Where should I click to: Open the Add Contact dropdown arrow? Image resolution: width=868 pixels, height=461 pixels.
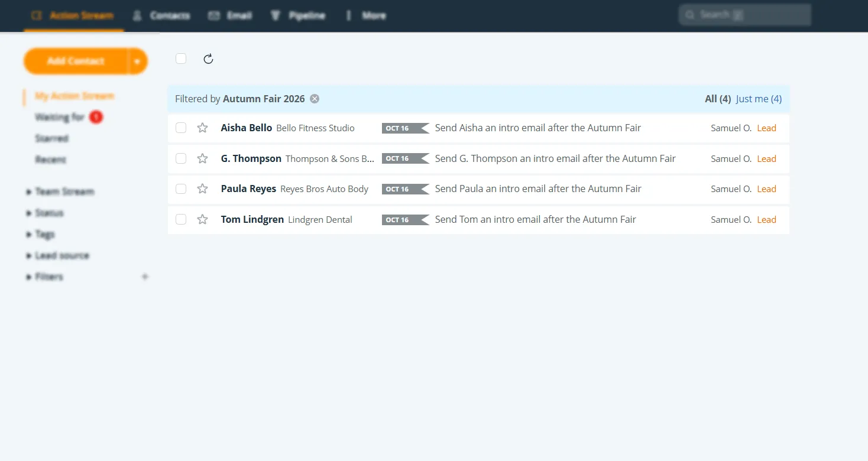[x=138, y=61]
